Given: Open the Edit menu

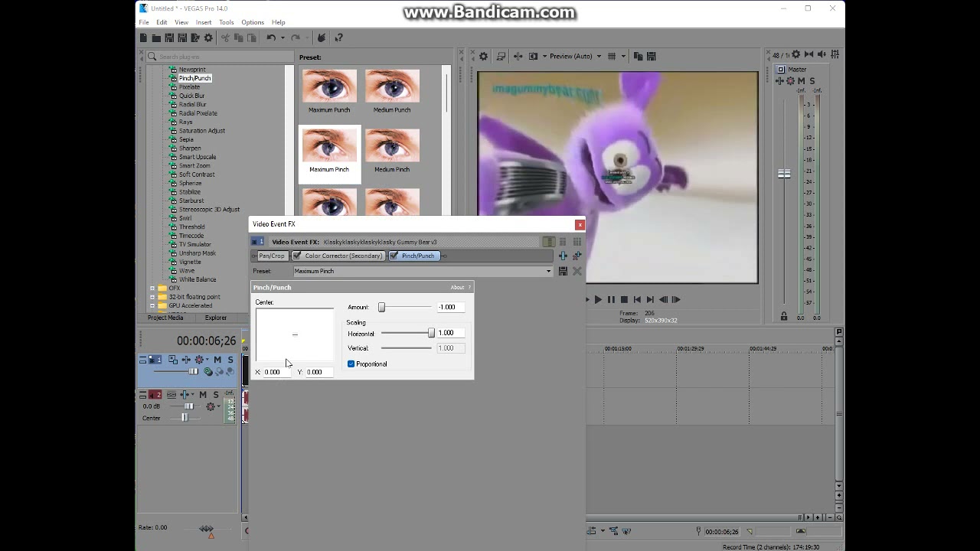Looking at the screenshot, I should pos(162,22).
